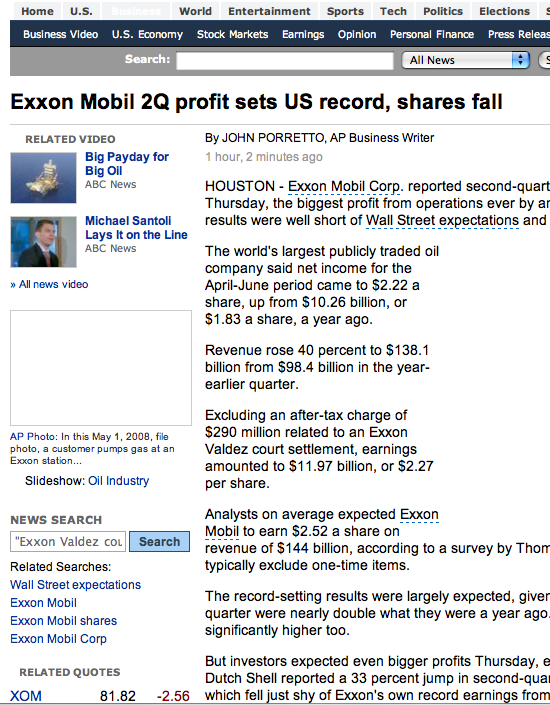The width and height of the screenshot is (550, 705).
Task: Follow the All news video link
Action: 49,284
